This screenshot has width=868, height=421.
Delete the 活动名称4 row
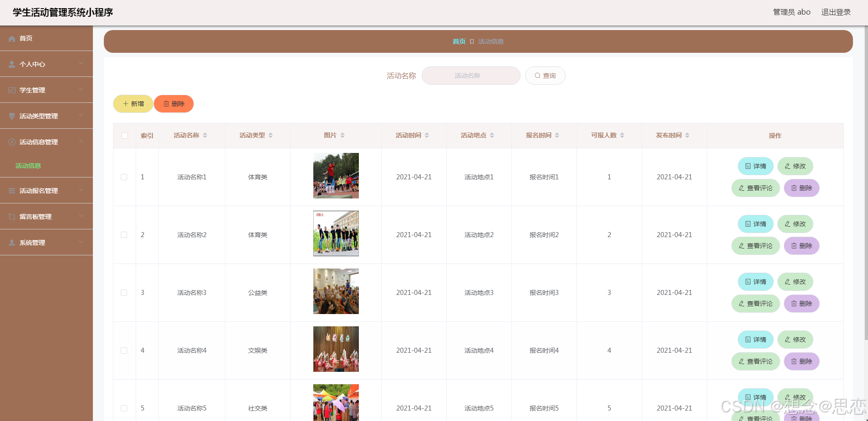click(x=802, y=361)
